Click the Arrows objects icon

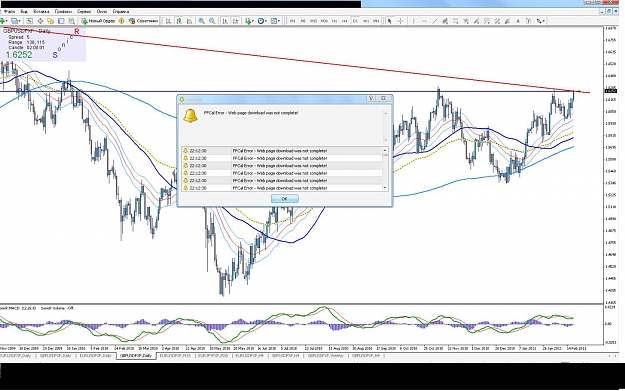(539, 21)
